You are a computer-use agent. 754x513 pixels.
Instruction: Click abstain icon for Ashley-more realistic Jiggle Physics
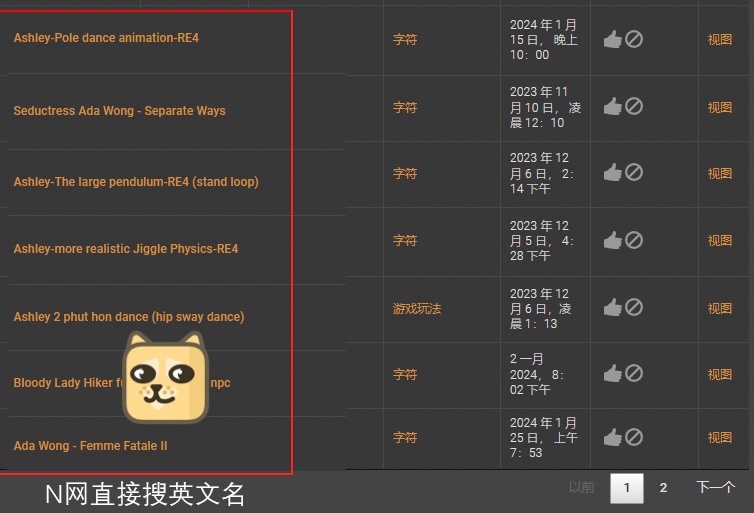pyautogui.click(x=634, y=240)
